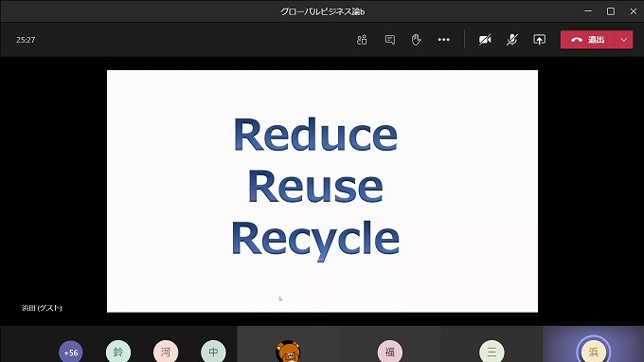The image size is (644, 362).
Task: Open the meeting chat
Action: pos(390,40)
